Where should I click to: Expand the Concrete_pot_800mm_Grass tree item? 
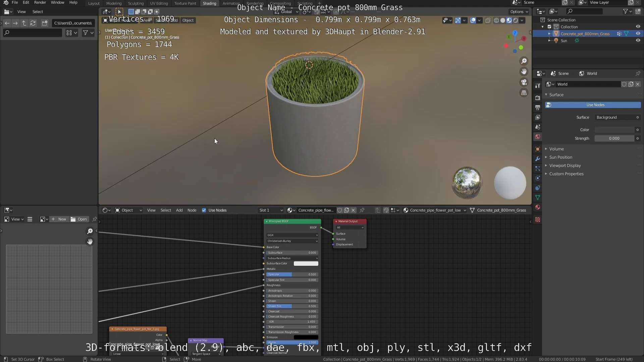[x=549, y=34]
